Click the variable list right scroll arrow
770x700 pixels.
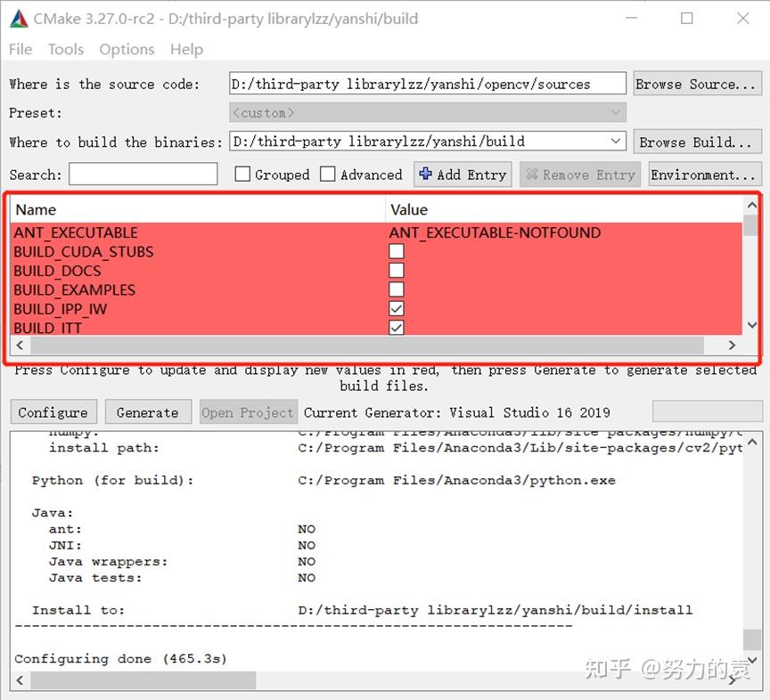[731, 345]
